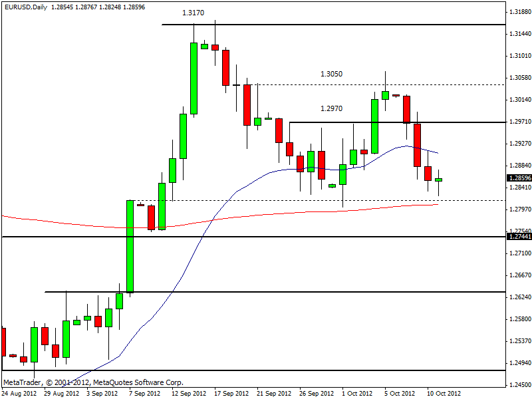The height and width of the screenshot is (399, 532).
Task: Click the EURUSD,Daily chart title
Action: point(25,7)
